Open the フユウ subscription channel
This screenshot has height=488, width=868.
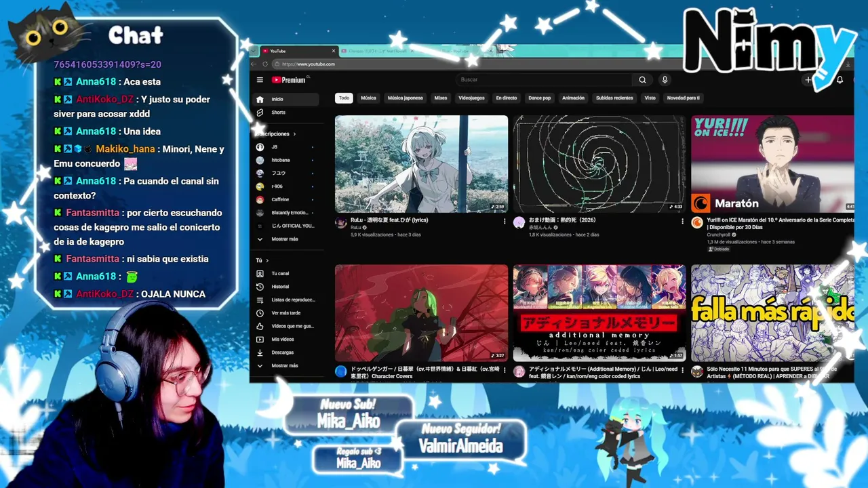(x=286, y=174)
